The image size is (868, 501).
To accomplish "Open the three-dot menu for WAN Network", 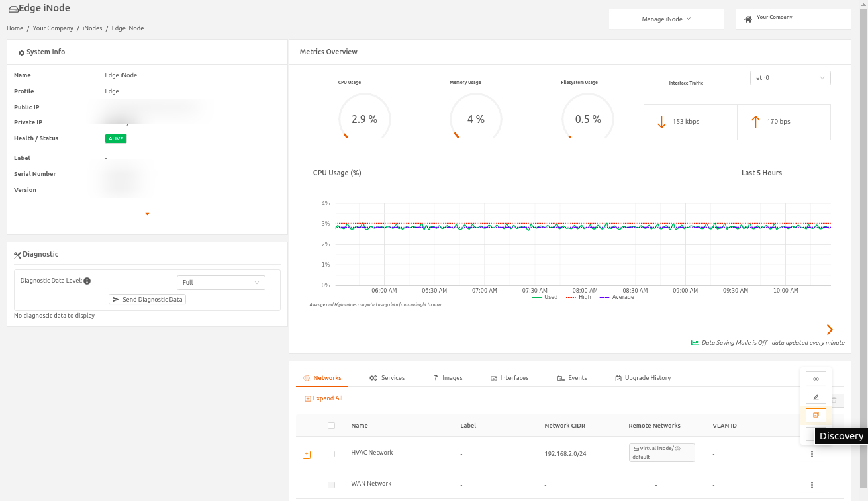I will 812,485.
